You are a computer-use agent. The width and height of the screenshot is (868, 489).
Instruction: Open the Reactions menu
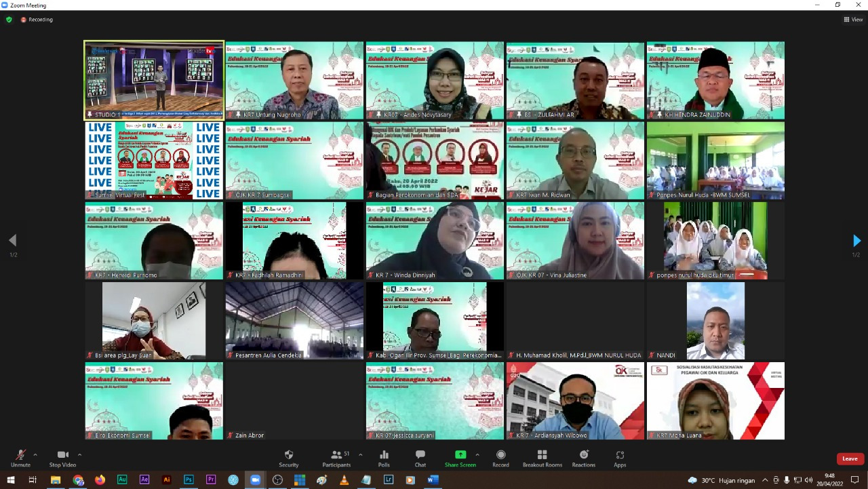coord(583,458)
